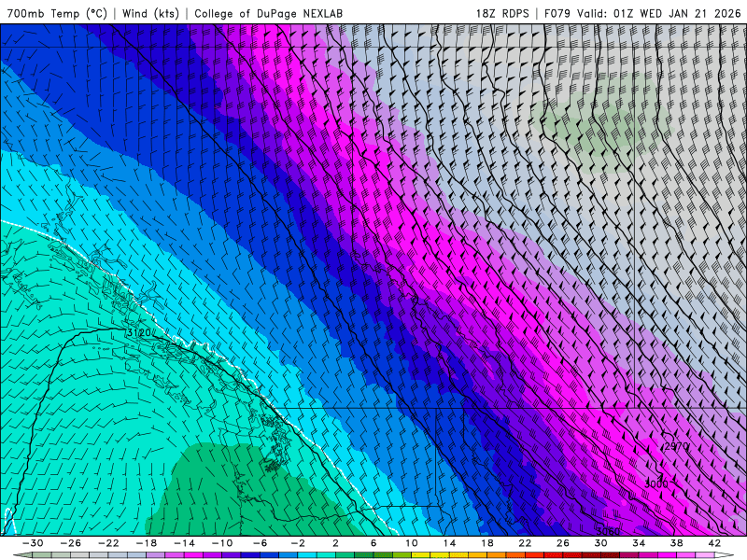
Task: Click the 'Wind (kts)' header label
Action: tap(150, 13)
